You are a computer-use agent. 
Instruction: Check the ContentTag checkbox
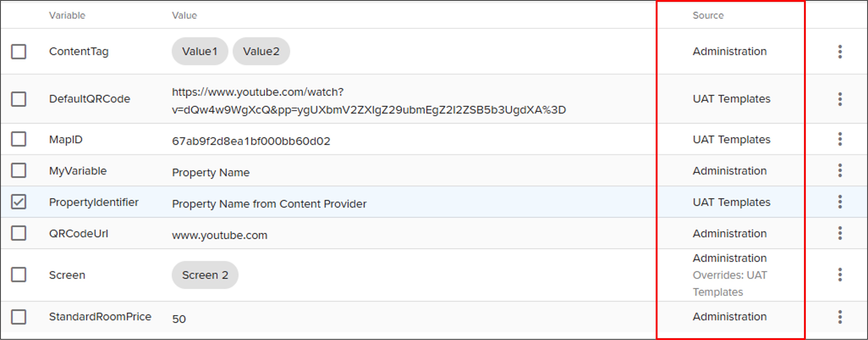[19, 52]
